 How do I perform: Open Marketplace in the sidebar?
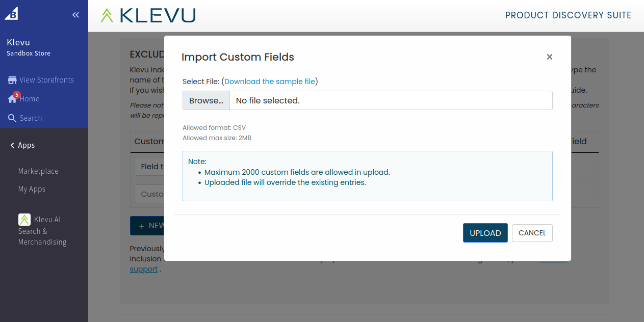coord(38,171)
